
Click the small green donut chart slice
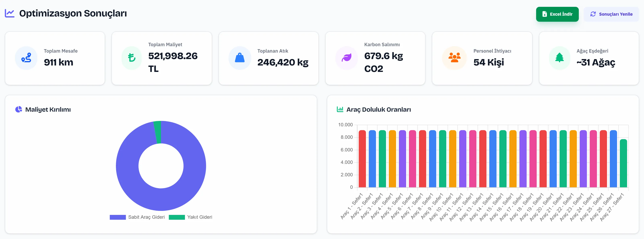pyautogui.click(x=158, y=132)
